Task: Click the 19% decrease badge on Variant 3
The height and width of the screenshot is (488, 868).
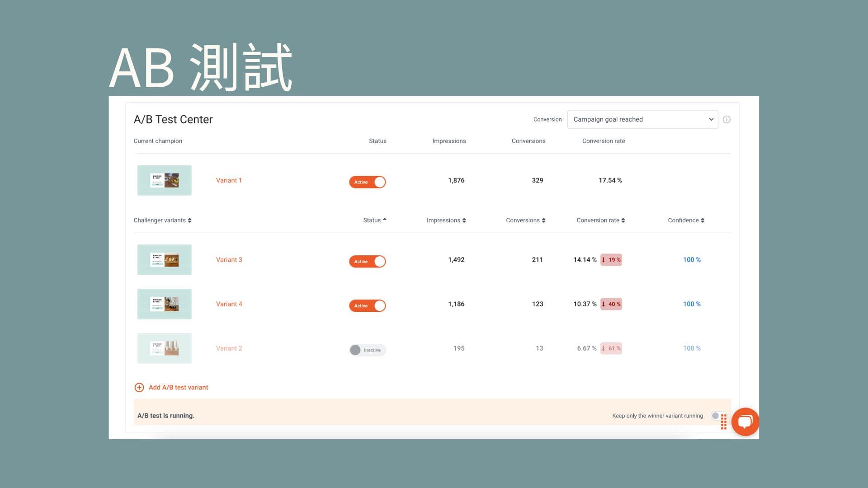Action: [611, 259]
